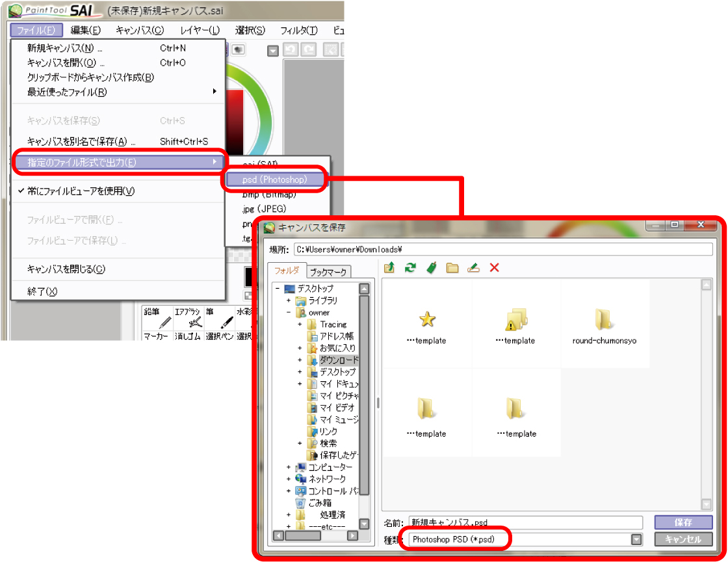Expand the コンピューター tree node
Screen dimensions: 728x562
point(289,467)
